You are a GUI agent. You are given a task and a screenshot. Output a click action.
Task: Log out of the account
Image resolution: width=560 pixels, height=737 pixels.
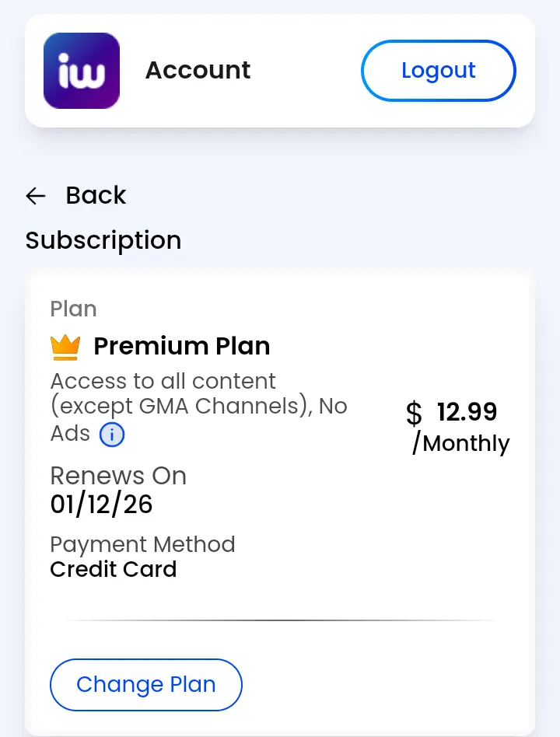tap(438, 71)
